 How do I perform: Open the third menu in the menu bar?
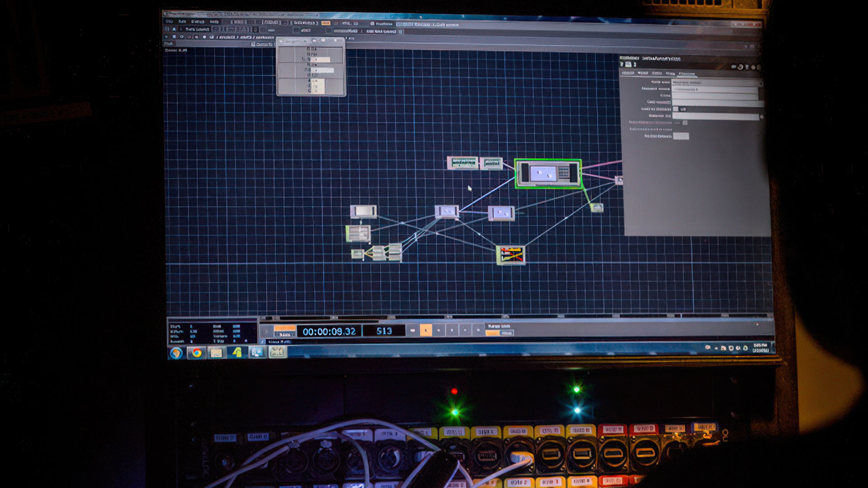[x=198, y=22]
